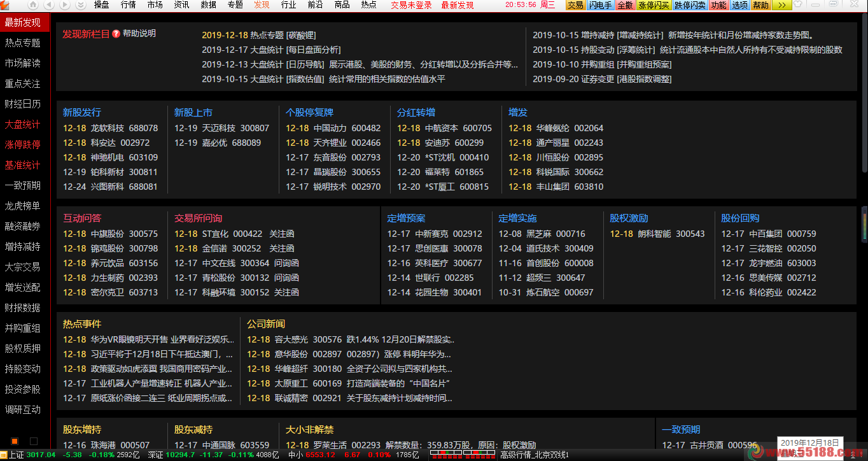Screen dimensions: 868x461
Task: Select the orange page indicator square
Action: point(15,441)
